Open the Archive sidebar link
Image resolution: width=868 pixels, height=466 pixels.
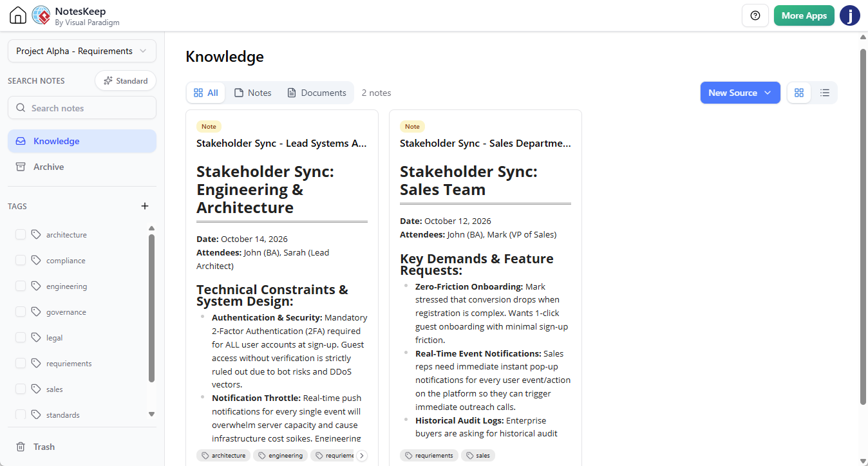(82, 167)
